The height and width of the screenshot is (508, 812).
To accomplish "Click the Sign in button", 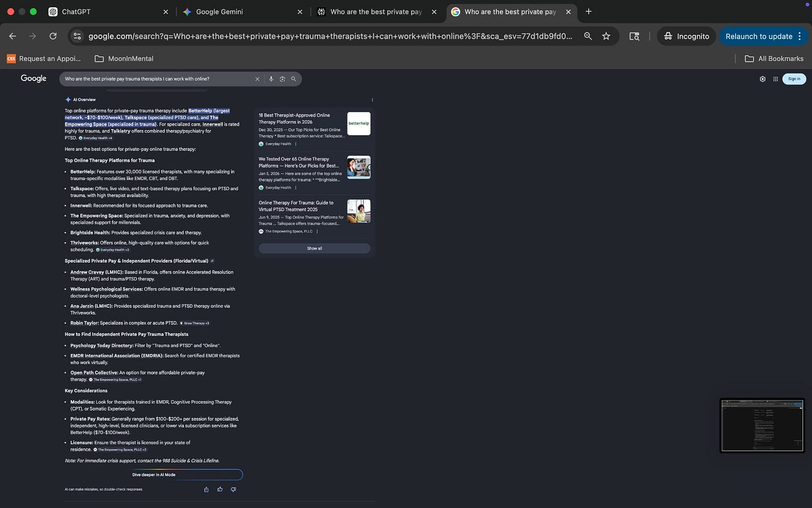I will (x=794, y=79).
